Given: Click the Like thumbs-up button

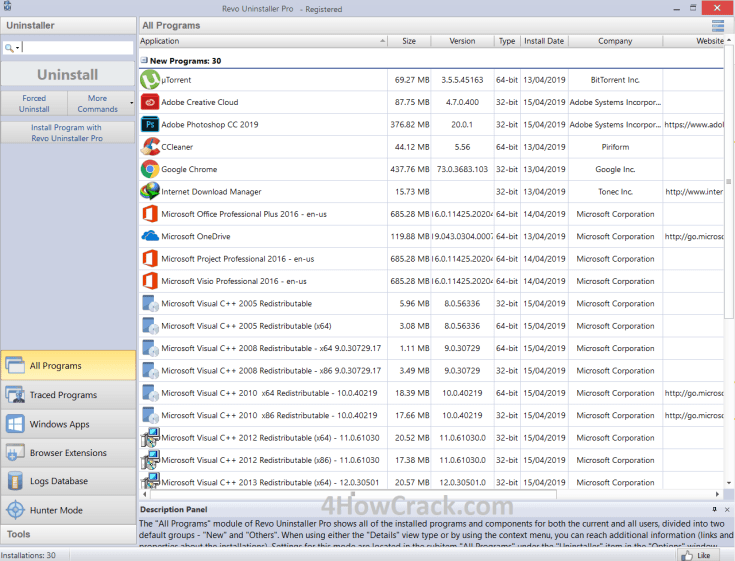Looking at the screenshot, I should 696,555.
